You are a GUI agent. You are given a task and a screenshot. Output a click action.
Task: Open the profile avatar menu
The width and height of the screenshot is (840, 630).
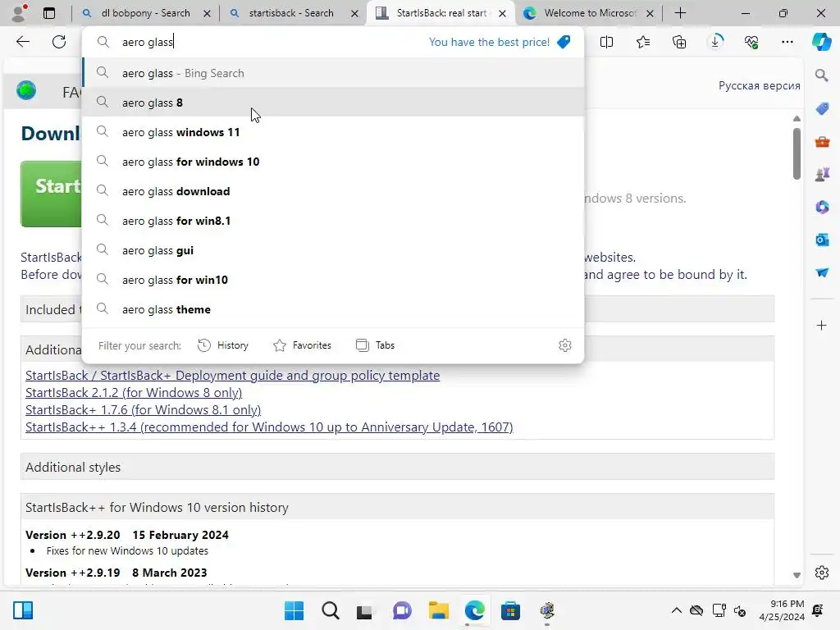coord(20,13)
